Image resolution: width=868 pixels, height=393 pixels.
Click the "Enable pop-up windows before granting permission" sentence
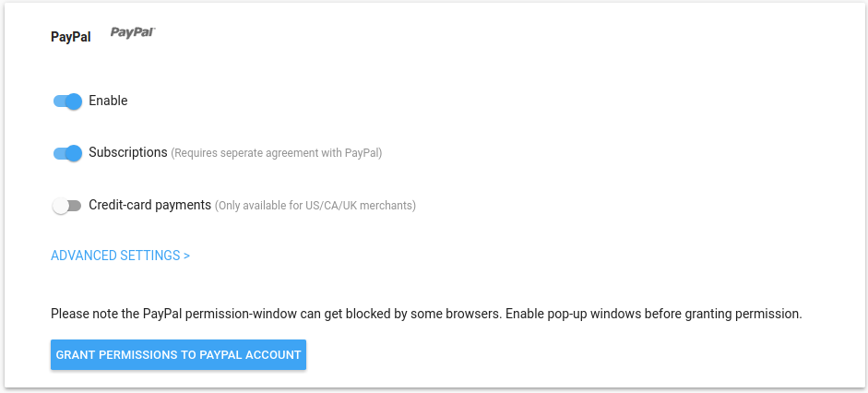point(653,314)
